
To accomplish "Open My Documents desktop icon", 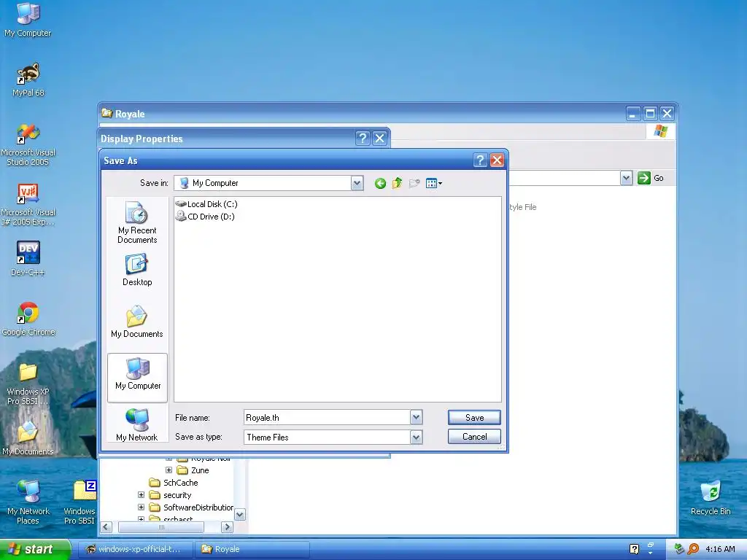I will pos(28,438).
